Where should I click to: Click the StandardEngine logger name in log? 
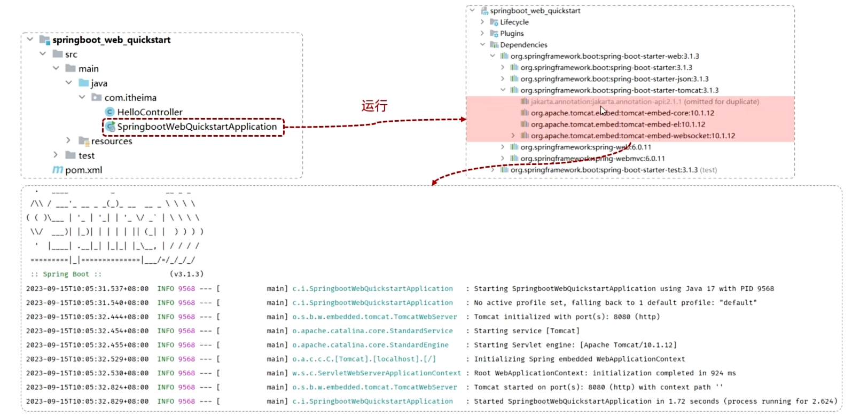click(370, 345)
